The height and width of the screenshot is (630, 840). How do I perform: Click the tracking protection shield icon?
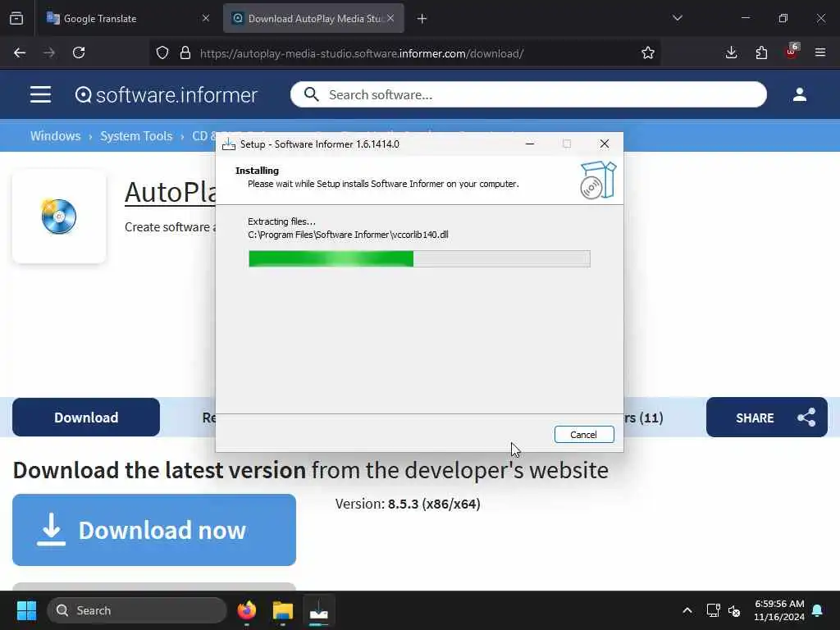point(162,52)
